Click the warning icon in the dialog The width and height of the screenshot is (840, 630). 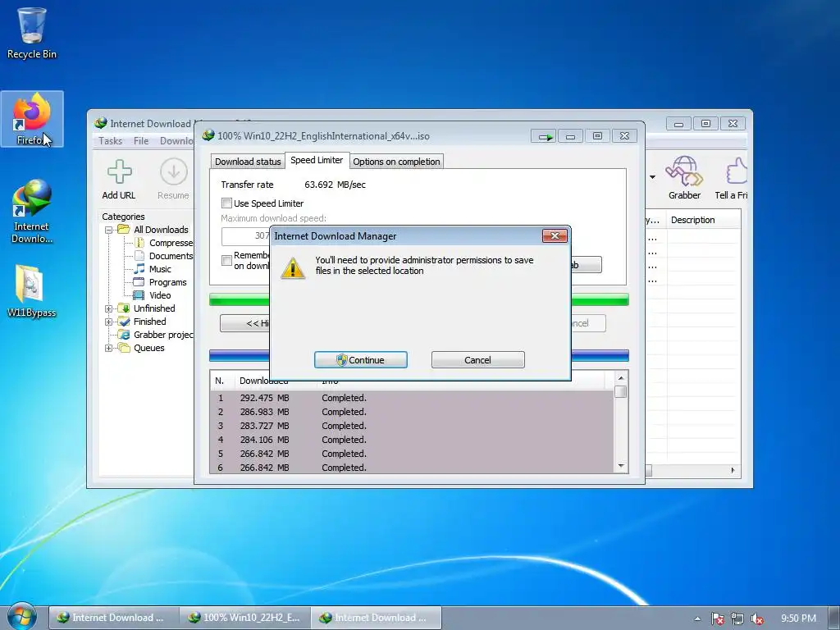point(293,268)
